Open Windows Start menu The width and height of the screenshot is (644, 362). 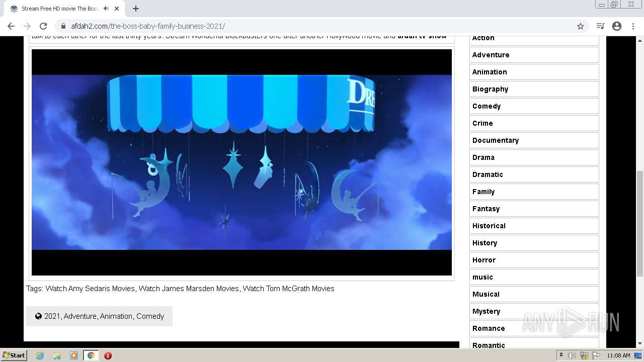click(x=14, y=355)
